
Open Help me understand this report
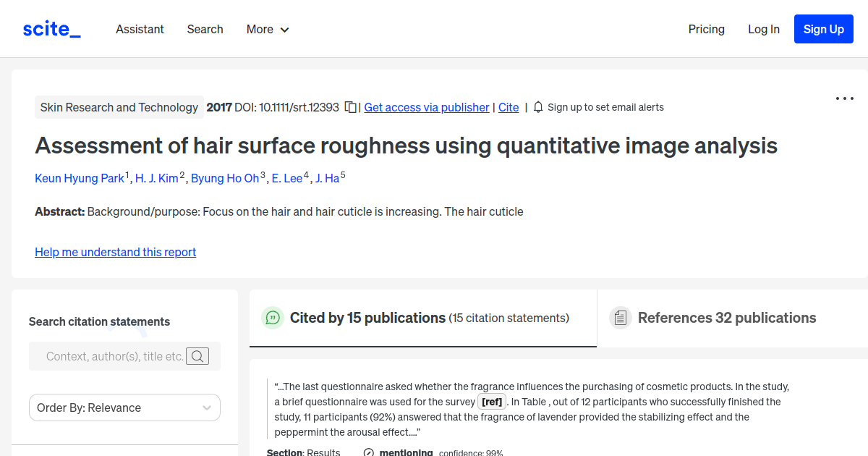(x=115, y=252)
